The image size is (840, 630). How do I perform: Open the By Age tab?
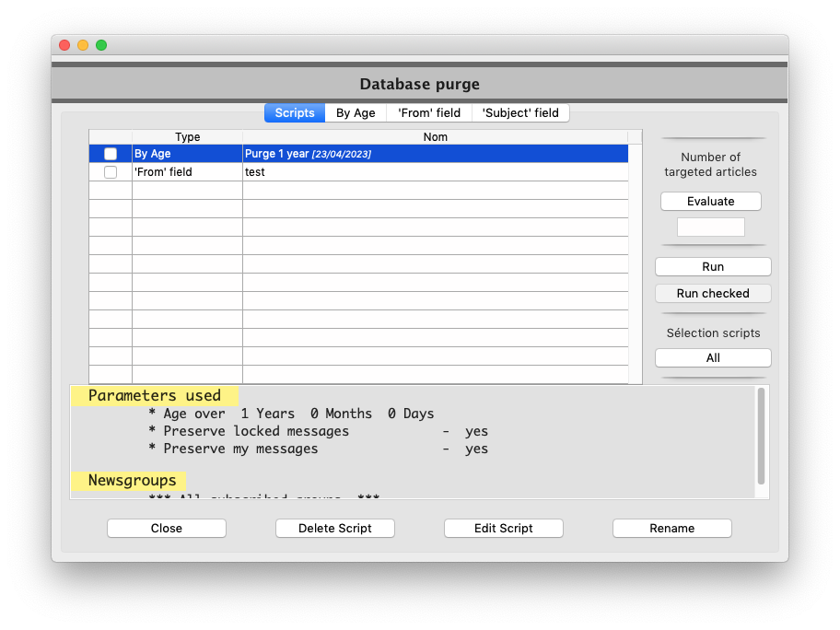coord(356,113)
